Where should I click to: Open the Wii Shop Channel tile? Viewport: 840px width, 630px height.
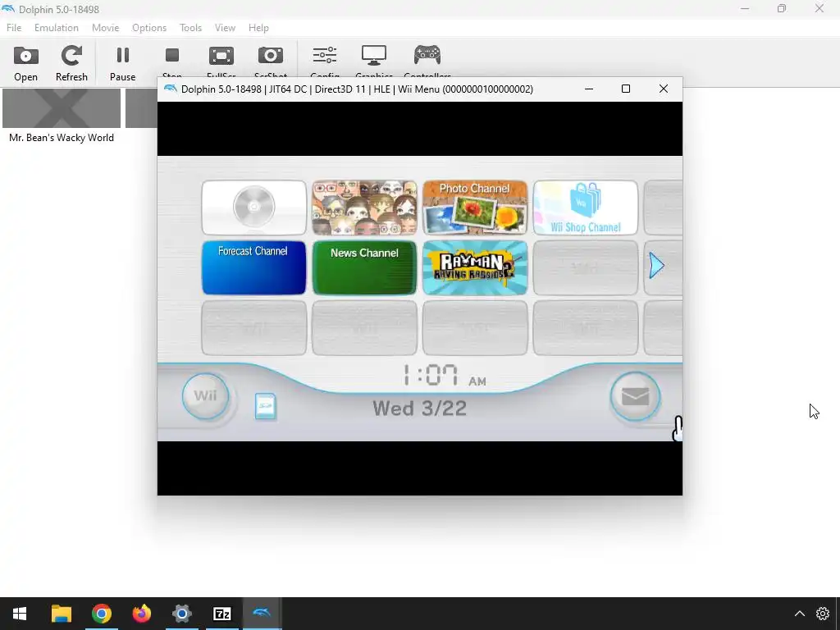click(585, 208)
